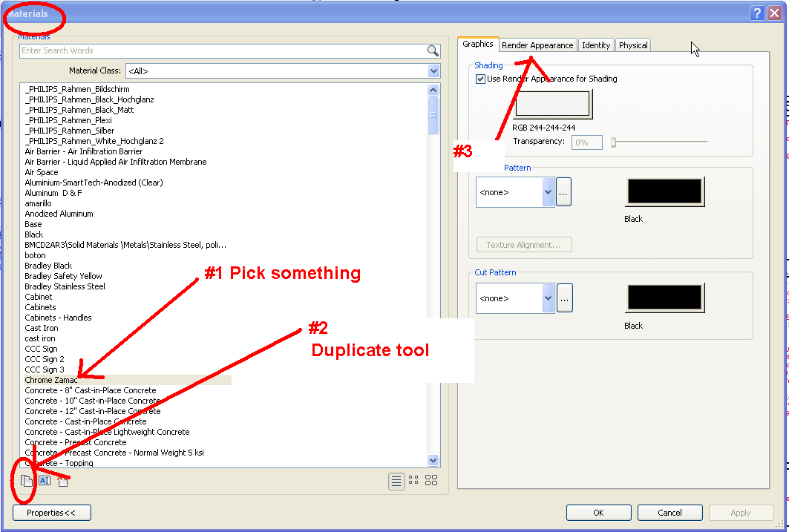Click the Cut Pattern browse ellipsis button

565,298
